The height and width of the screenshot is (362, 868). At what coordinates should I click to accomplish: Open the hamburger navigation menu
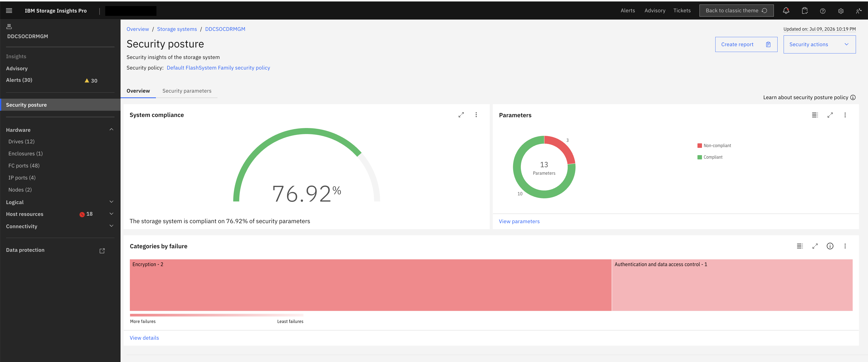(9, 11)
